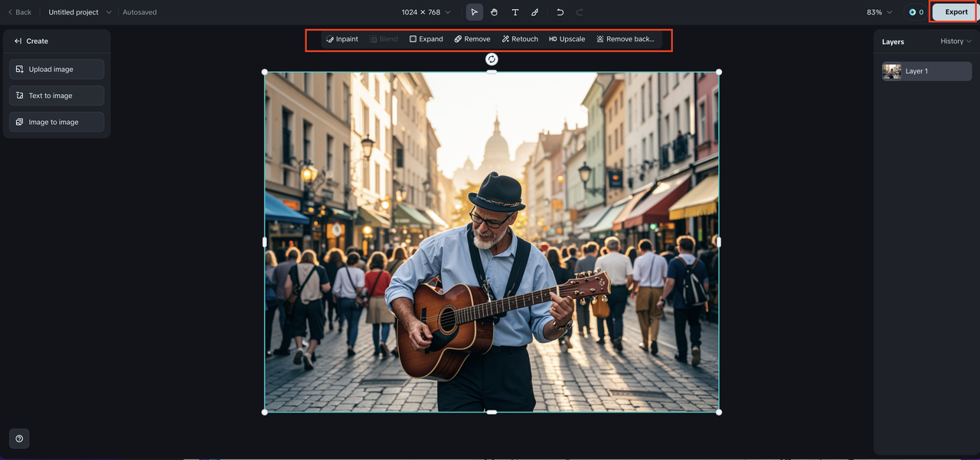Open the Untitled project name dropdown

(80, 12)
